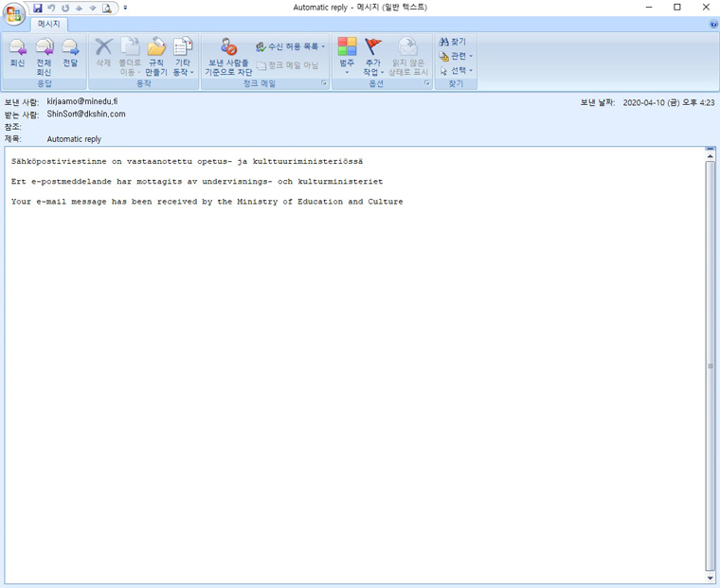
Task: Reply to sender with 회신
Action: pyautogui.click(x=17, y=53)
